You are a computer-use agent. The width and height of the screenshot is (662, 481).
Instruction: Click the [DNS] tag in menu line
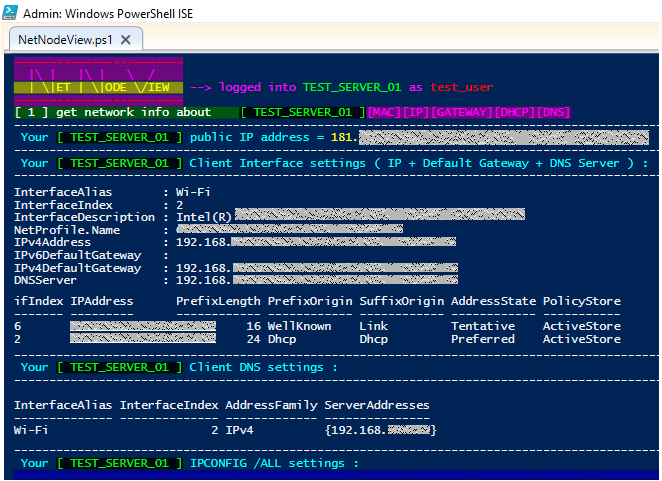tap(553, 112)
